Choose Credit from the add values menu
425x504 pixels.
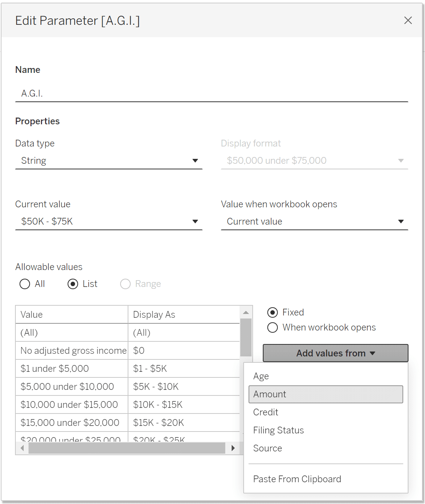tap(326, 412)
